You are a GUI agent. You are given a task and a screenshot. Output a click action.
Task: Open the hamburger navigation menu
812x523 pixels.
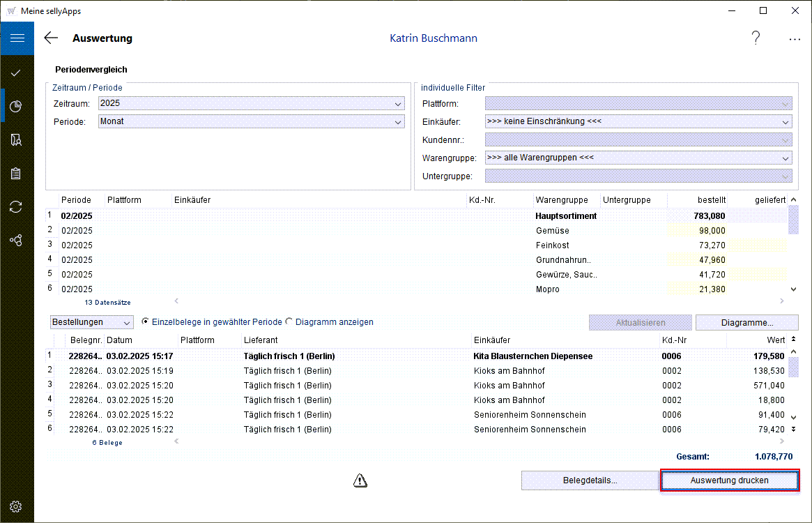[x=17, y=38]
